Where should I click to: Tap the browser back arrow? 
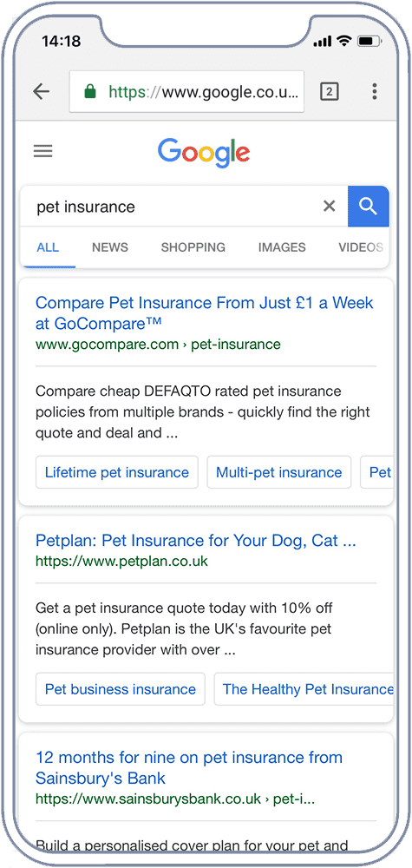click(42, 91)
